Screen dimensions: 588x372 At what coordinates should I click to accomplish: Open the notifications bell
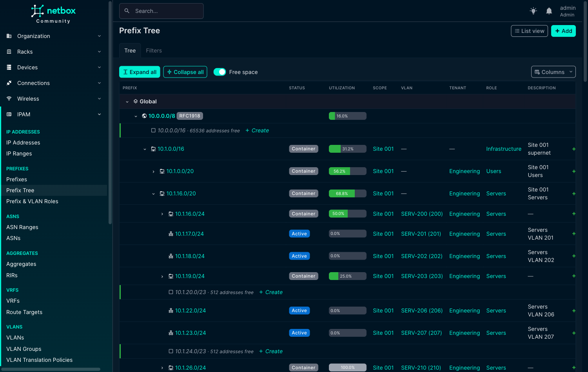pyautogui.click(x=549, y=11)
